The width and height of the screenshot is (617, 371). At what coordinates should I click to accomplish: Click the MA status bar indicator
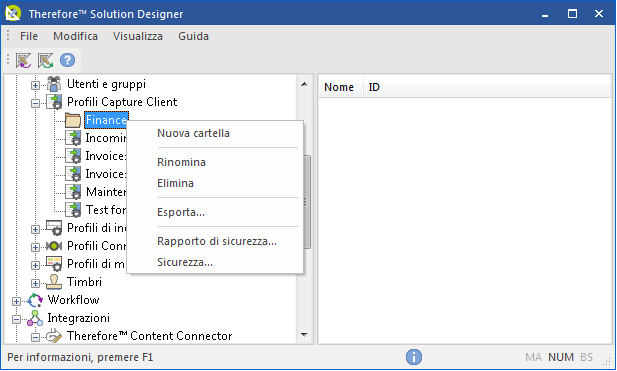pyautogui.click(x=533, y=357)
